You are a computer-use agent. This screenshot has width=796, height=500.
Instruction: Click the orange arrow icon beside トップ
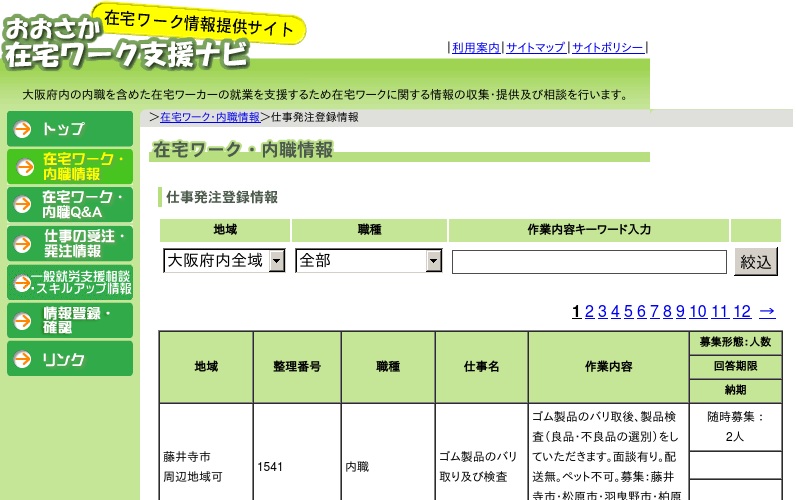(x=22, y=129)
